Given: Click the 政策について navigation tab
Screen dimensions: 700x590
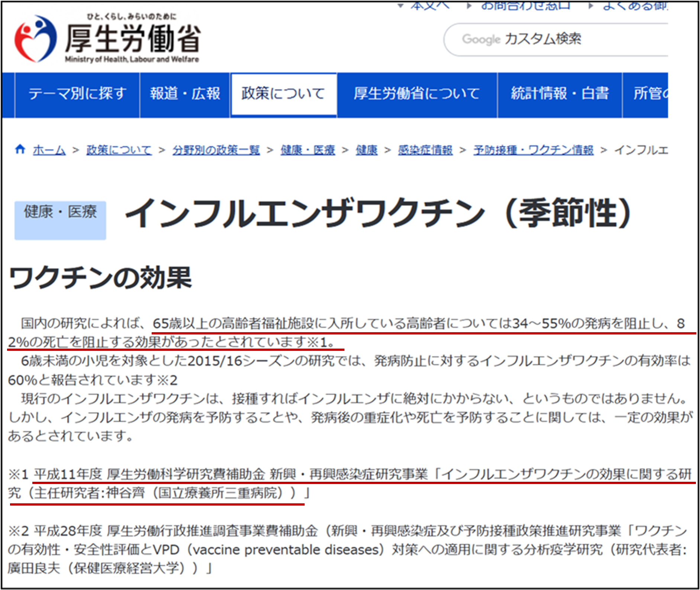Looking at the screenshot, I should (283, 94).
